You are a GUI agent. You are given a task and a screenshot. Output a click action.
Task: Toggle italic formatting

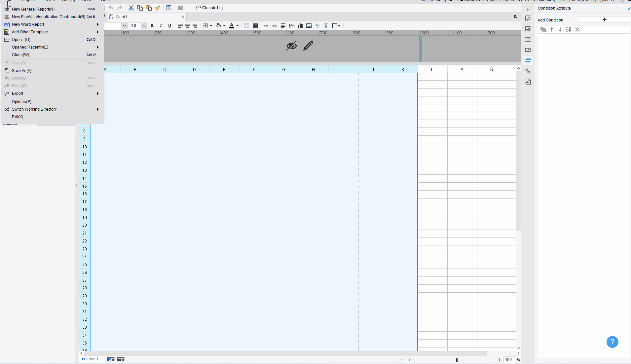(x=161, y=26)
